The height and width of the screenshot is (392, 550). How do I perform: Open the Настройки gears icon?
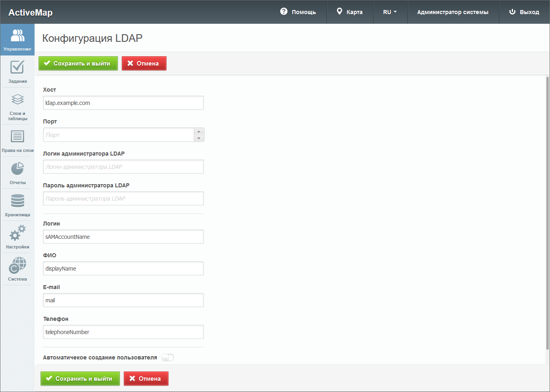point(17,233)
